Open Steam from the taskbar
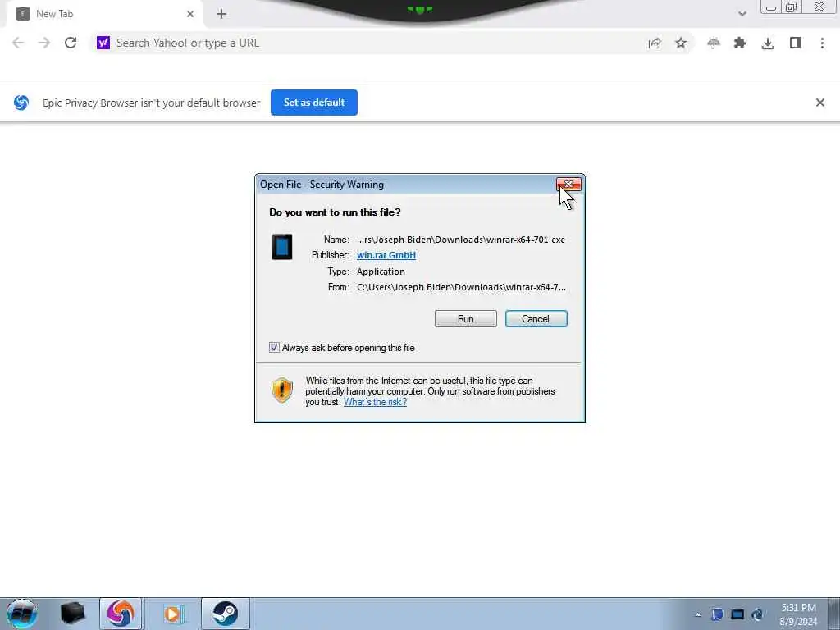The height and width of the screenshot is (630, 840). click(x=225, y=614)
